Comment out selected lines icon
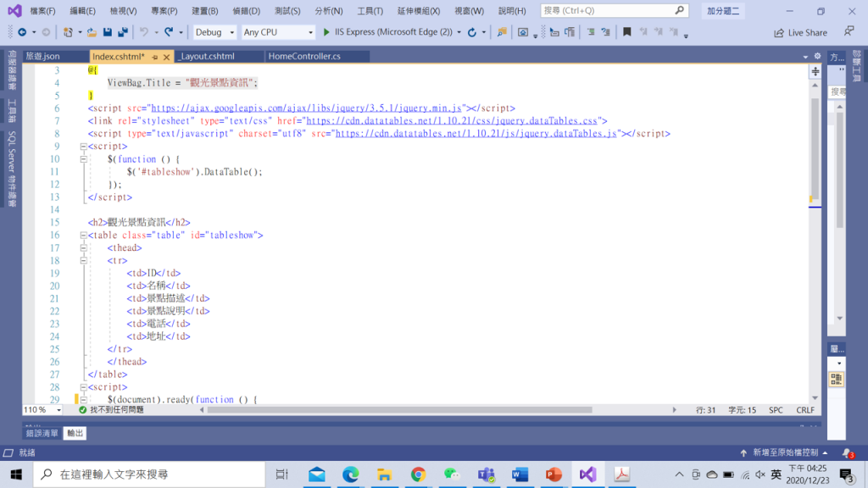Screen dimensions: 868x488 (x=591, y=33)
